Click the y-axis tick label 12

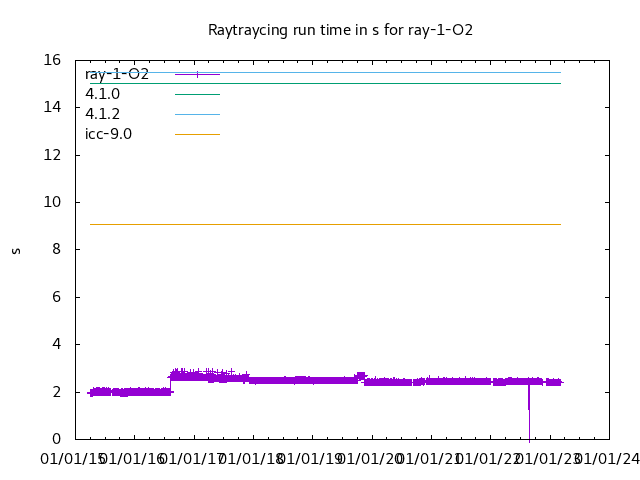click(53, 155)
